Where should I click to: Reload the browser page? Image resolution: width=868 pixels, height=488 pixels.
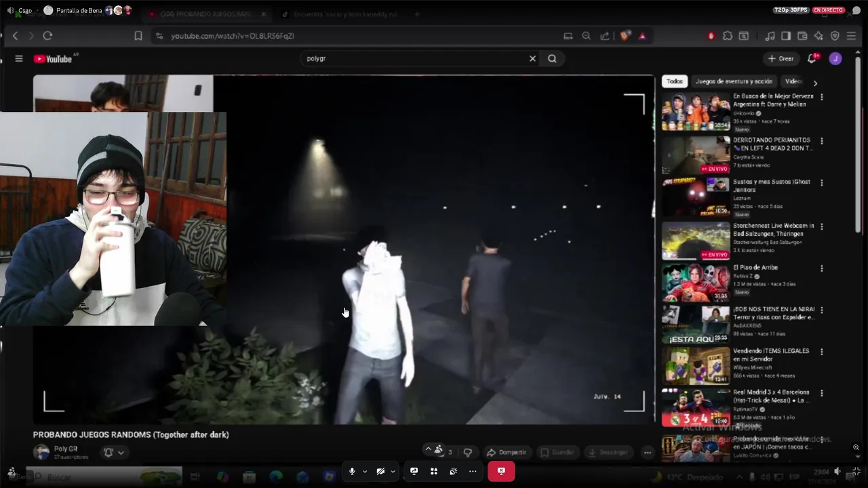[47, 36]
